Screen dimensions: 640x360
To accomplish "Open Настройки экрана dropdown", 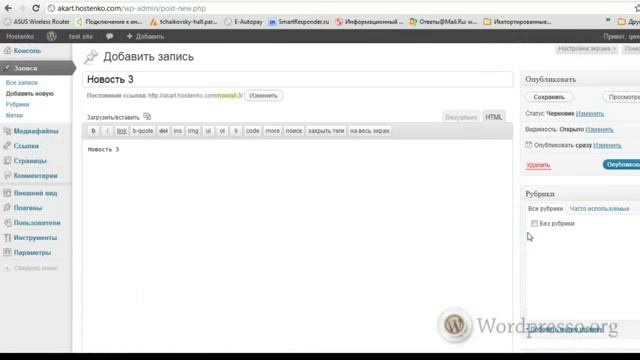I will (x=587, y=49).
